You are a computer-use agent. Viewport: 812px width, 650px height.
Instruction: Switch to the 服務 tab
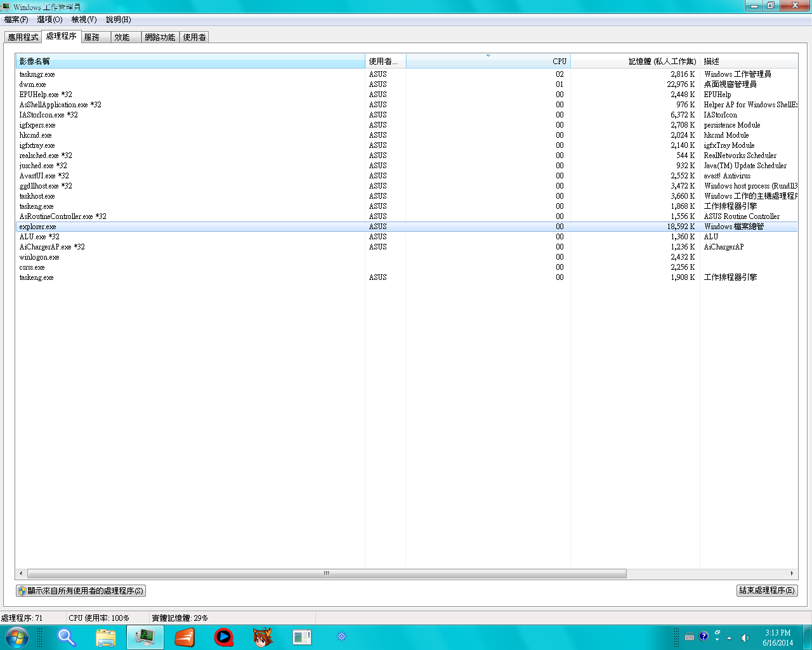coord(96,37)
